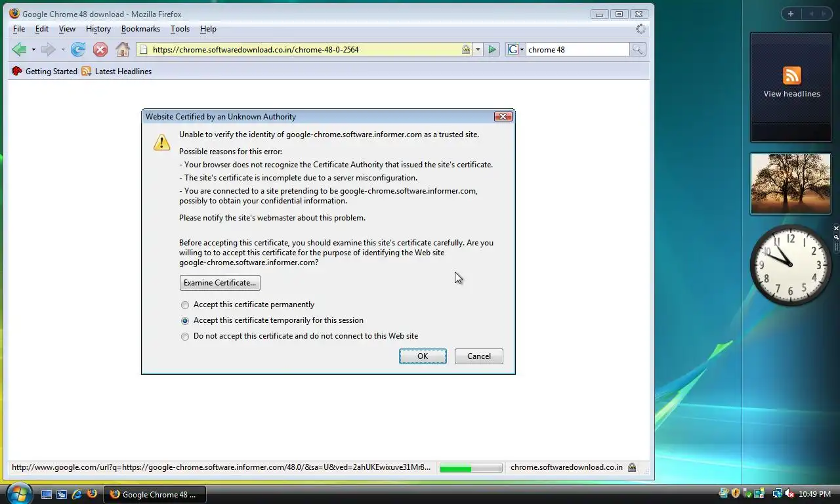The height and width of the screenshot is (504, 840).
Task: Select Accept this certificate temporarily for this session
Action: pos(272,320)
